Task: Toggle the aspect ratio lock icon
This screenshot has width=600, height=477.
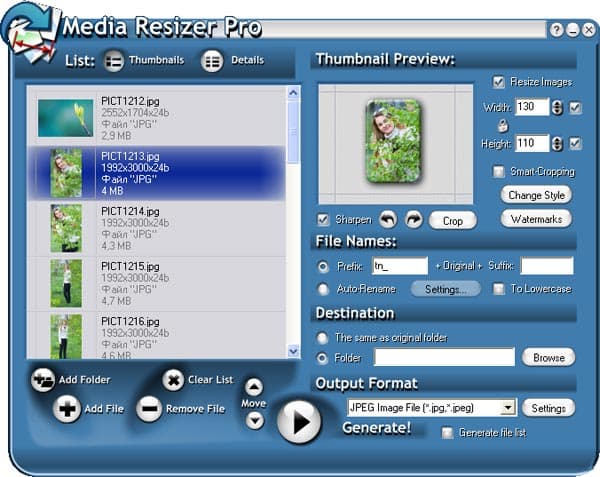Action: point(503,125)
